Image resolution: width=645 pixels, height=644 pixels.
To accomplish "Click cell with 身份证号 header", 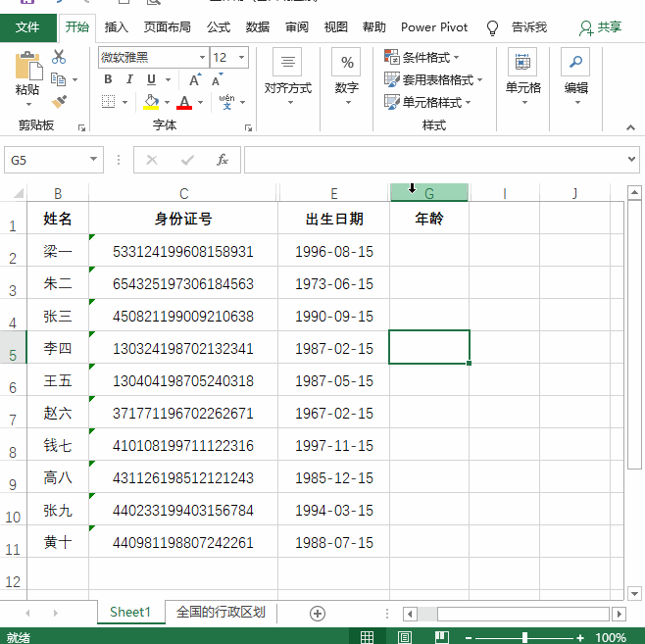I will point(183,219).
